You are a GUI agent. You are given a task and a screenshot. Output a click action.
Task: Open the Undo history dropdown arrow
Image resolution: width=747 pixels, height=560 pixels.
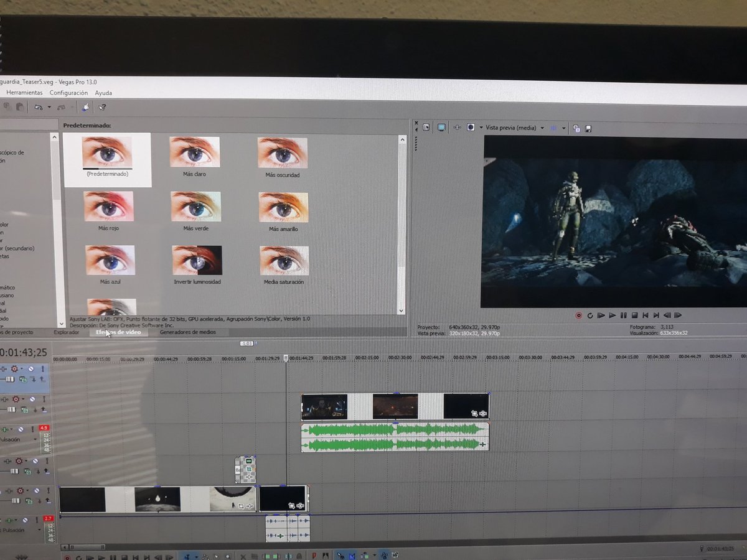(49, 107)
